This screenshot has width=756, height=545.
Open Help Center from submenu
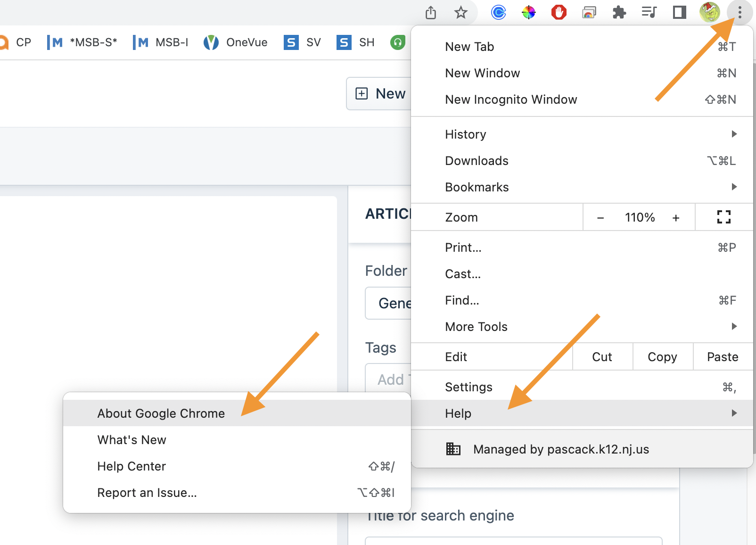pyautogui.click(x=237, y=466)
